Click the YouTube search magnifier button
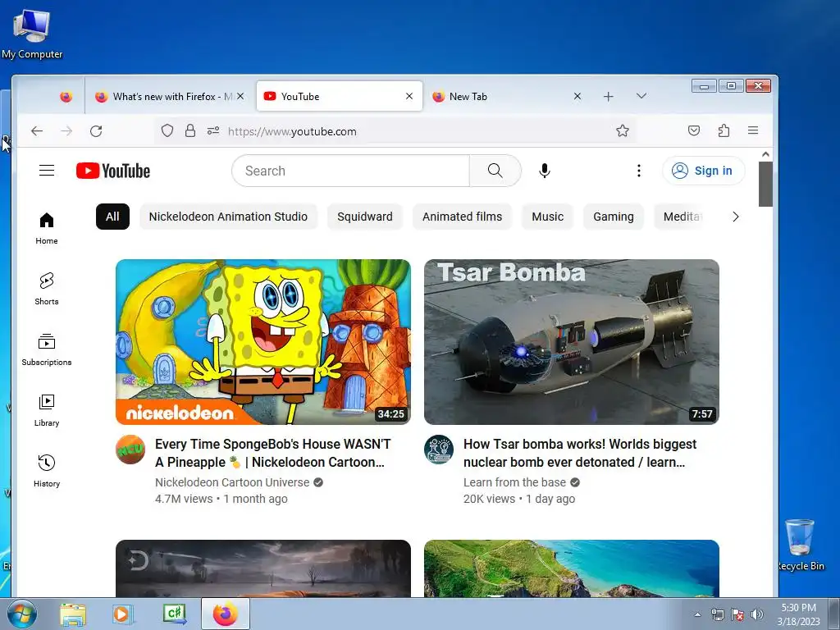This screenshot has width=840, height=630. click(495, 171)
